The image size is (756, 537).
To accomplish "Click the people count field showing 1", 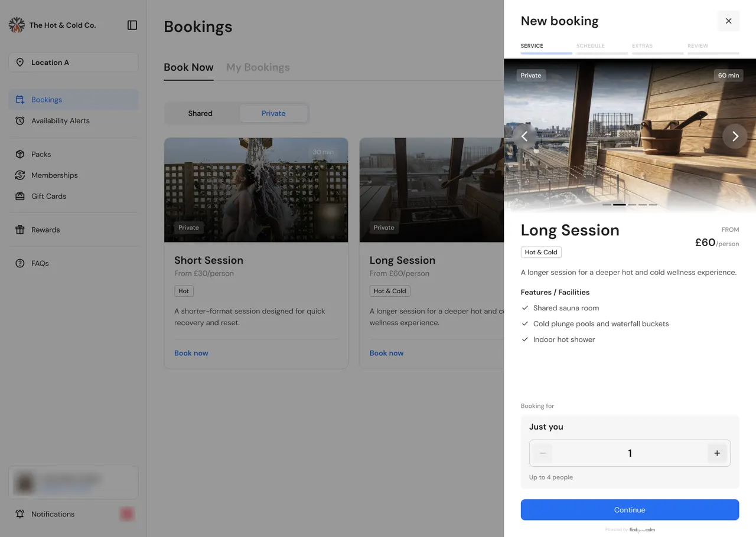I will click(630, 453).
